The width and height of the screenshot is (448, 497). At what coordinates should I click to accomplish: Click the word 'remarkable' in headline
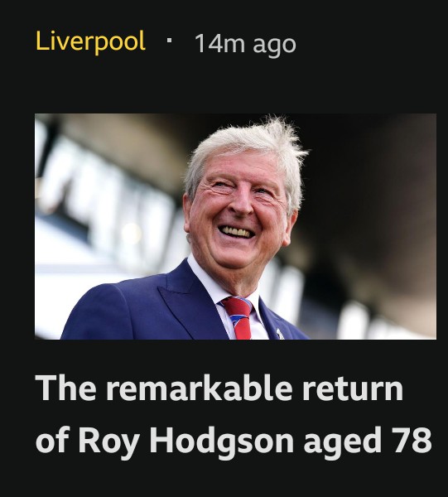[199, 388]
